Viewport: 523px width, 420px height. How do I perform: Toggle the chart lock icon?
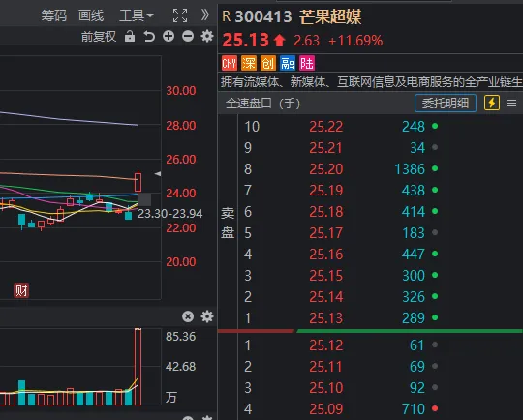tap(130, 36)
